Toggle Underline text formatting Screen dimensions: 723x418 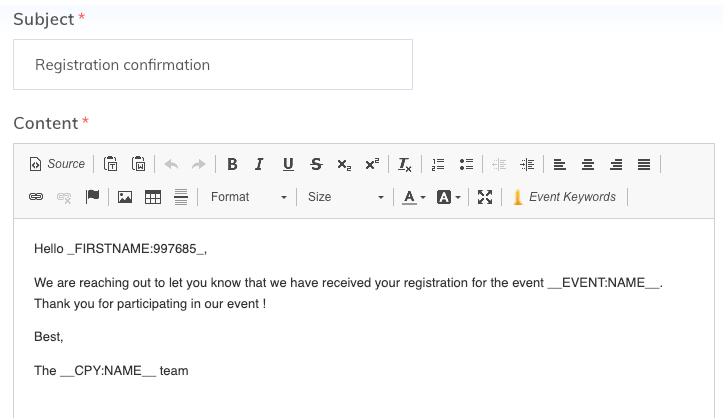click(288, 164)
